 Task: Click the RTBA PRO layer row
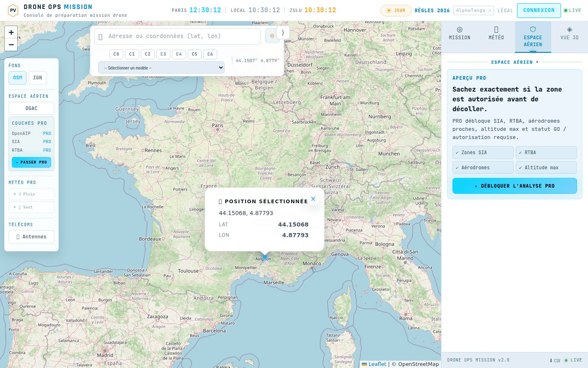pyautogui.click(x=31, y=150)
